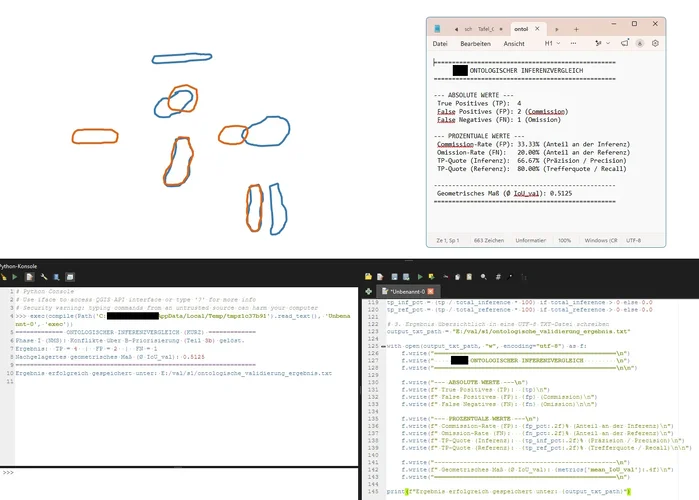Run script green play icon in editor toolbar
The width and height of the screenshot is (699, 500).
[x=419, y=277]
